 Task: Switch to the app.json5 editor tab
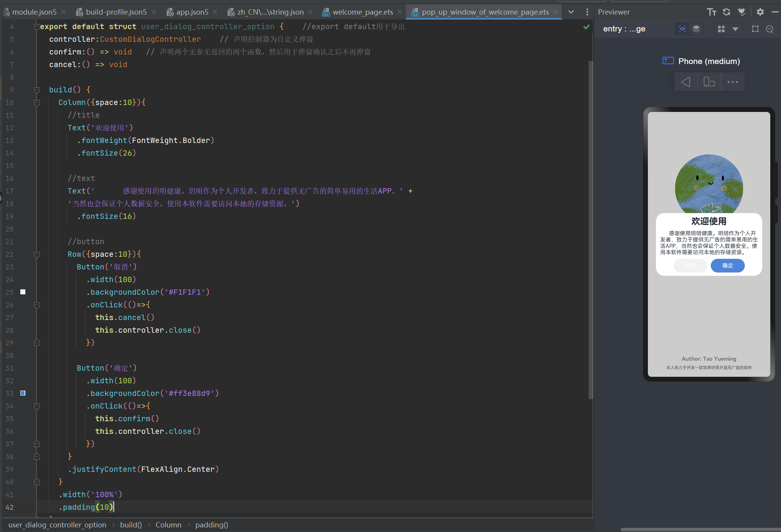pos(192,12)
